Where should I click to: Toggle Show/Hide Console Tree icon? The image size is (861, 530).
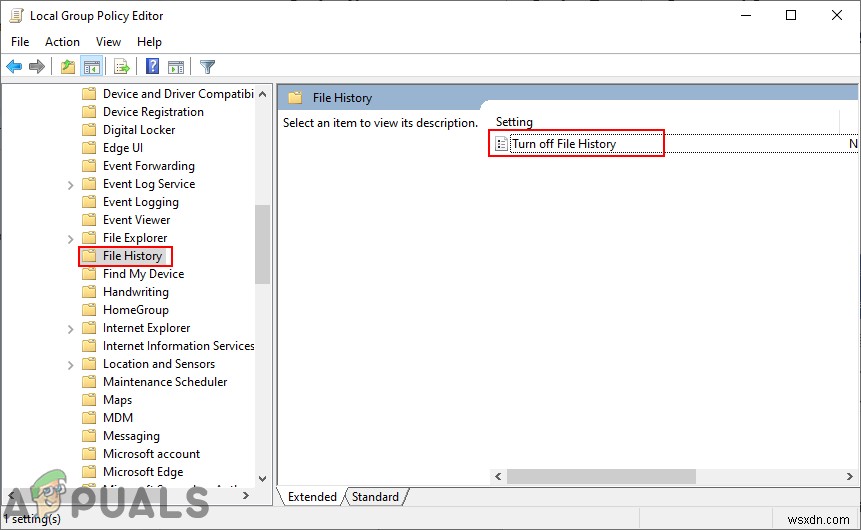92,67
